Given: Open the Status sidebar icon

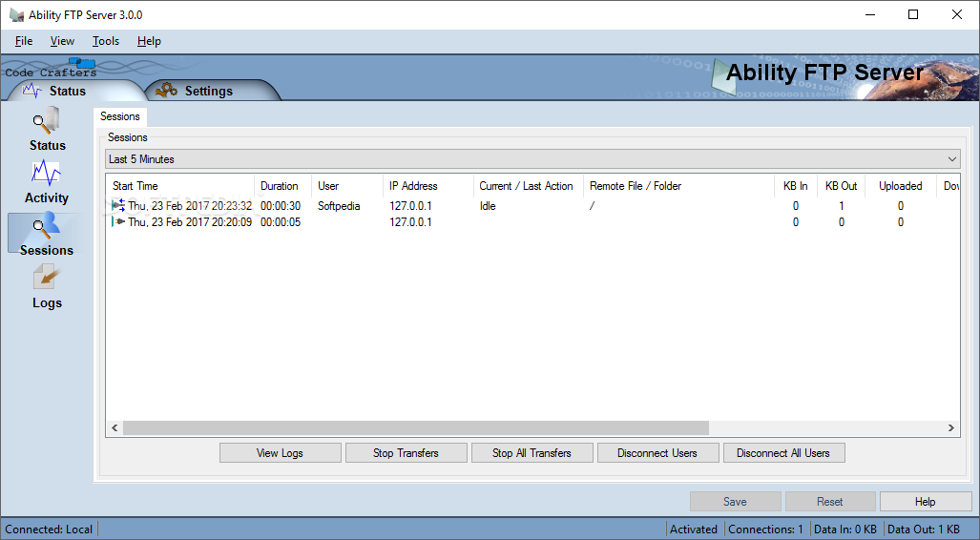Looking at the screenshot, I should pyautogui.click(x=47, y=129).
